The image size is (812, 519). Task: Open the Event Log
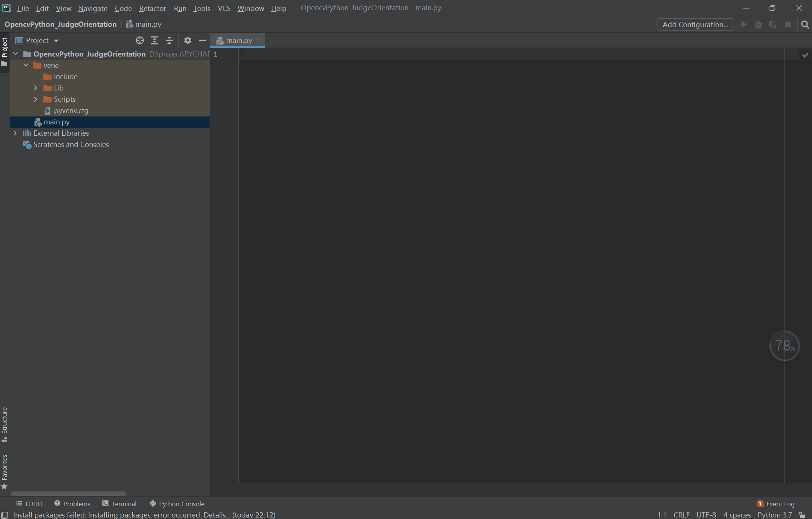(779, 504)
